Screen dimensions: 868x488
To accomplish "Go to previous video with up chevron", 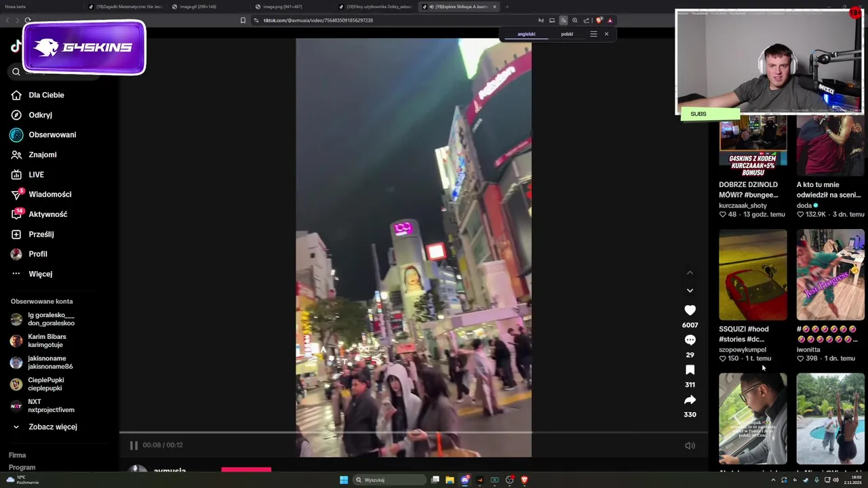I will point(690,272).
